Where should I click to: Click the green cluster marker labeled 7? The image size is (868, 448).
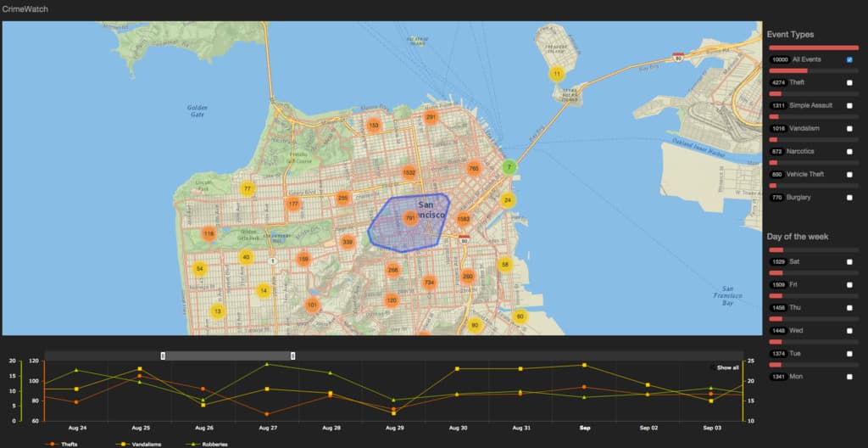[x=509, y=167]
